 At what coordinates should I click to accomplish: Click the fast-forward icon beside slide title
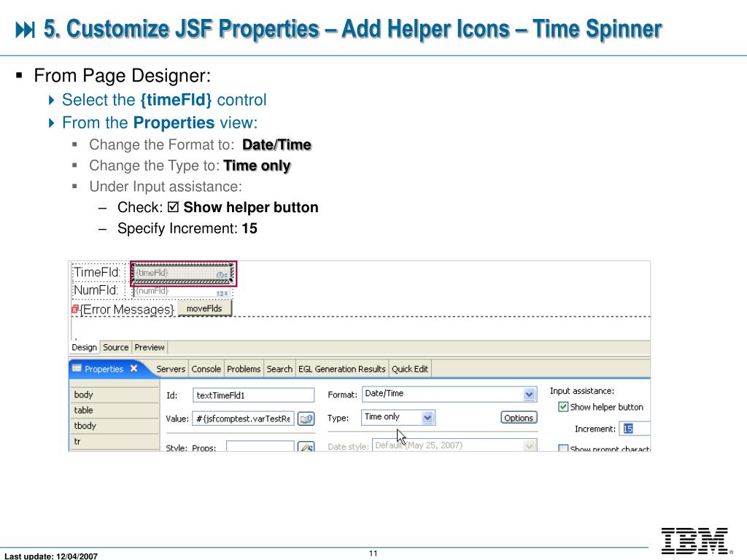(26, 29)
